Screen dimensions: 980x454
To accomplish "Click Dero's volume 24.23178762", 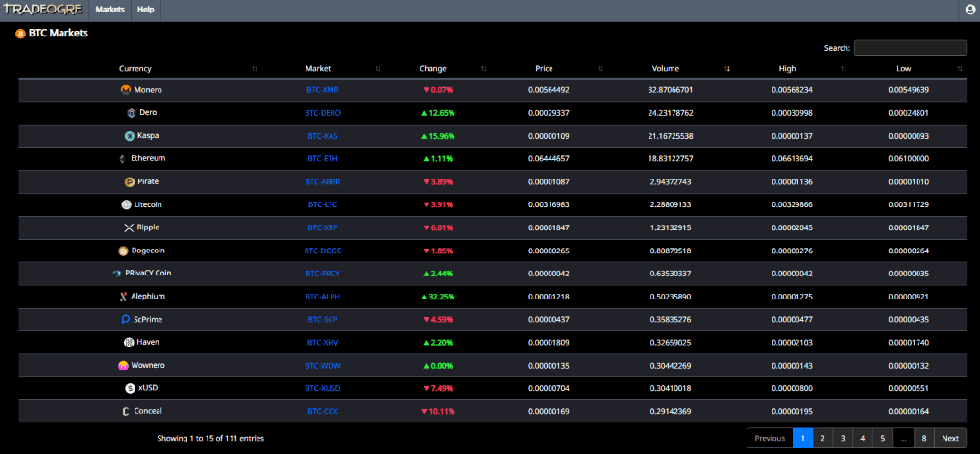I will point(671,113).
